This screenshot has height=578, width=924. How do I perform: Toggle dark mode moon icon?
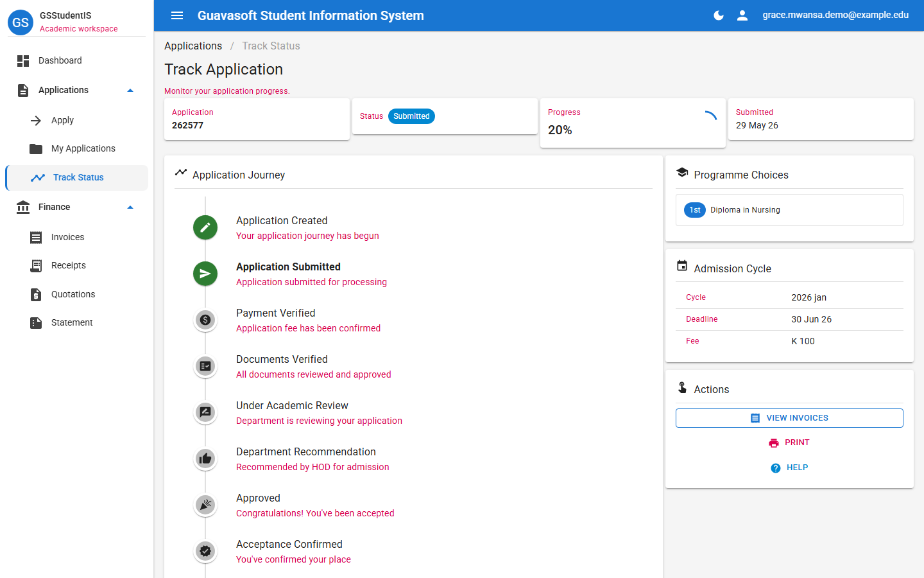[719, 15]
